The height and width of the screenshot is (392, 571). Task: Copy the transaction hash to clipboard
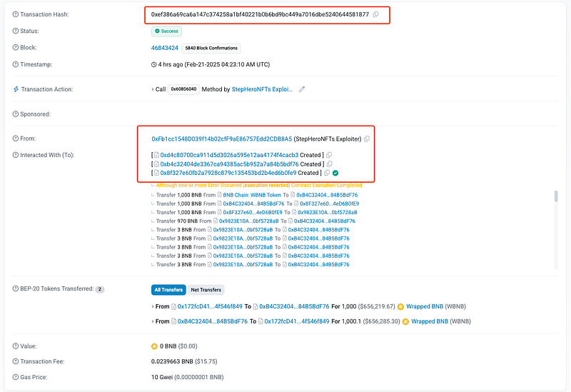376,15
